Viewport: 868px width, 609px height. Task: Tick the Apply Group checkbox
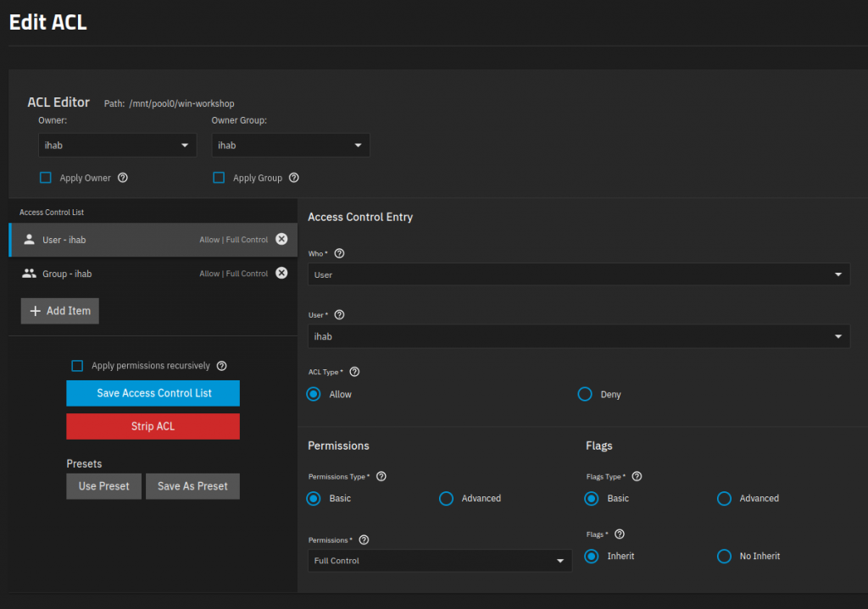coord(219,178)
